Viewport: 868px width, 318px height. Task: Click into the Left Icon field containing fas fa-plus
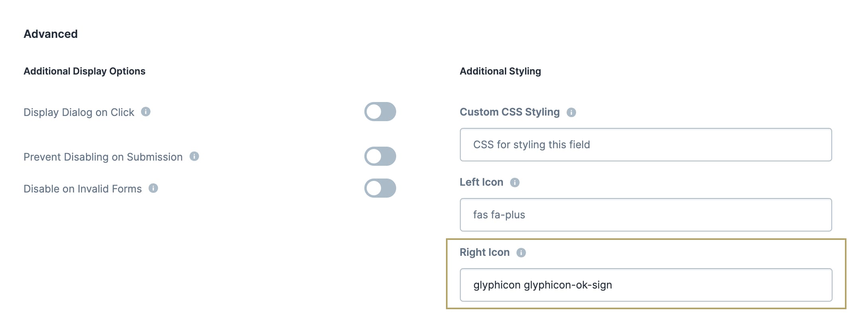pos(646,215)
